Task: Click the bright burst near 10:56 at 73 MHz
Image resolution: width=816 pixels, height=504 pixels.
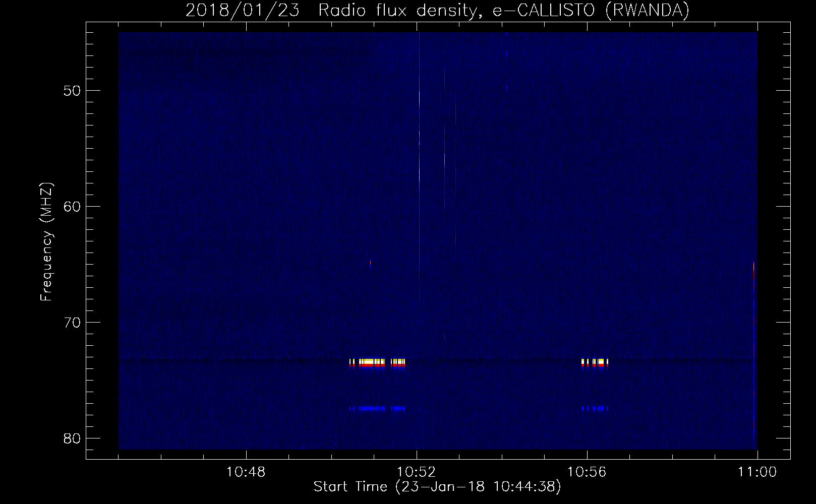Action: point(595,363)
